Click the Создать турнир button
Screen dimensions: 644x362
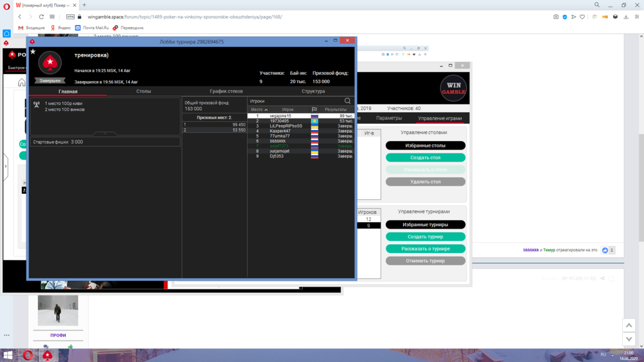click(x=425, y=236)
